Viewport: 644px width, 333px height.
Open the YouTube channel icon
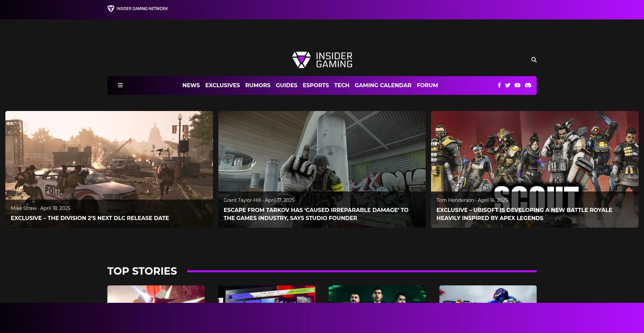(x=518, y=86)
